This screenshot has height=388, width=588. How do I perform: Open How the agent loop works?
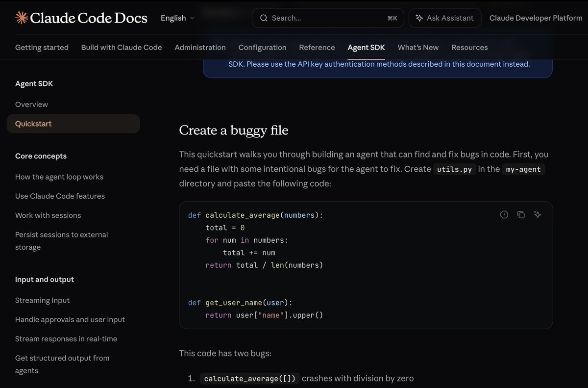(x=59, y=177)
